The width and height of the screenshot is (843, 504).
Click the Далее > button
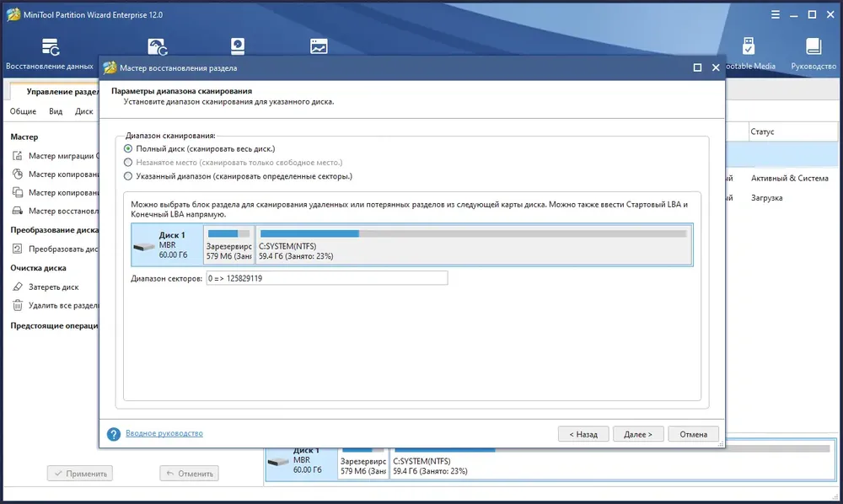click(638, 434)
